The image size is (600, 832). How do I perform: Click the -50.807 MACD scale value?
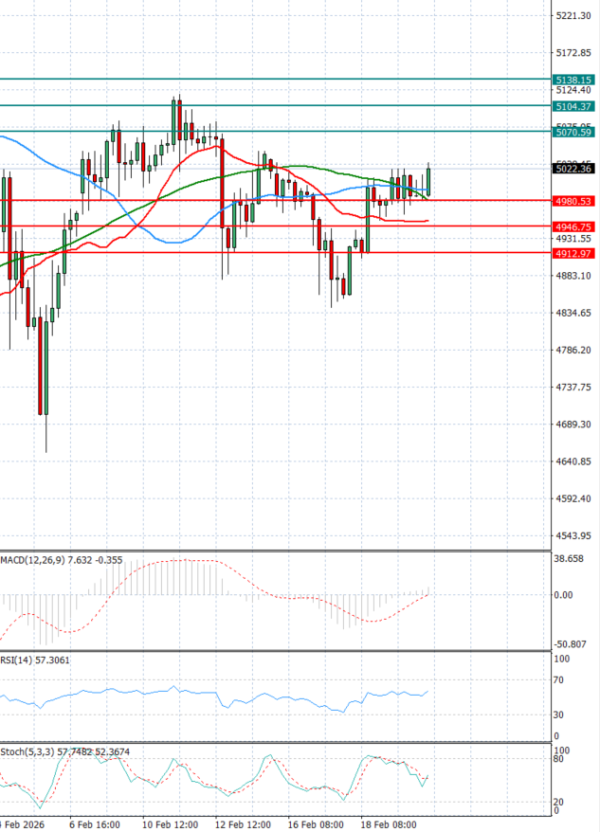click(572, 644)
